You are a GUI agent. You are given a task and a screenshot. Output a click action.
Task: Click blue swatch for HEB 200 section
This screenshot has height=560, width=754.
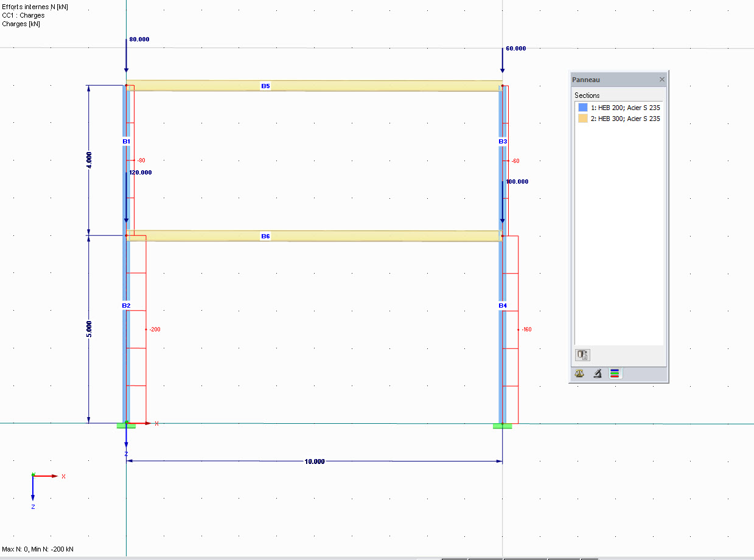(x=583, y=108)
